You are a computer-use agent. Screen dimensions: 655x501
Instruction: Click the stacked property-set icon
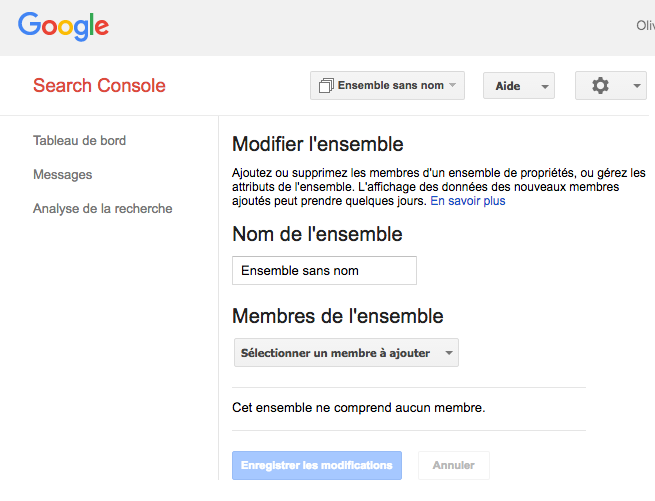click(325, 86)
